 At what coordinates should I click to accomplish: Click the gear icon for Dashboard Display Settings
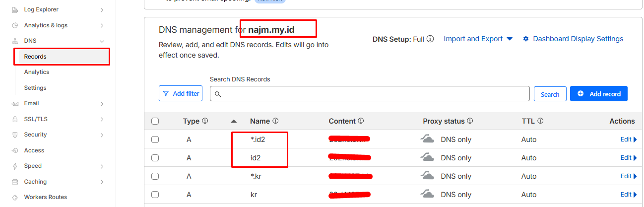(526, 39)
